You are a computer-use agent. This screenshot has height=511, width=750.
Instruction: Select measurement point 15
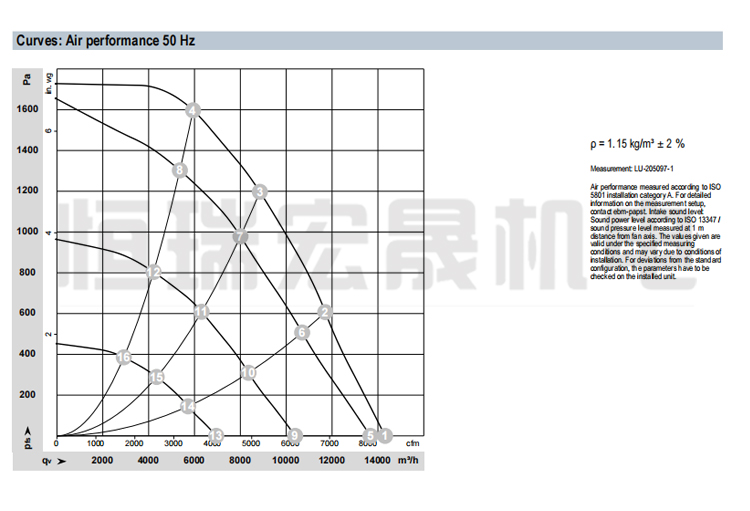[x=156, y=377]
